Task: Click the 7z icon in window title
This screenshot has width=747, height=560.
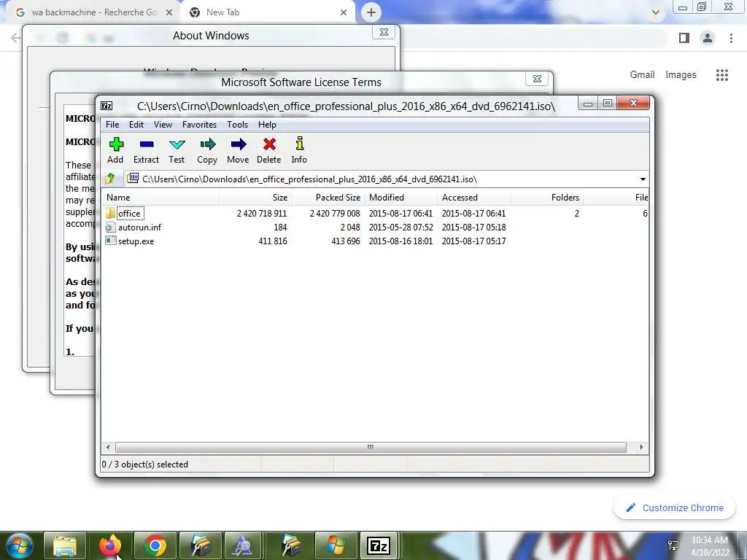Action: pyautogui.click(x=107, y=106)
